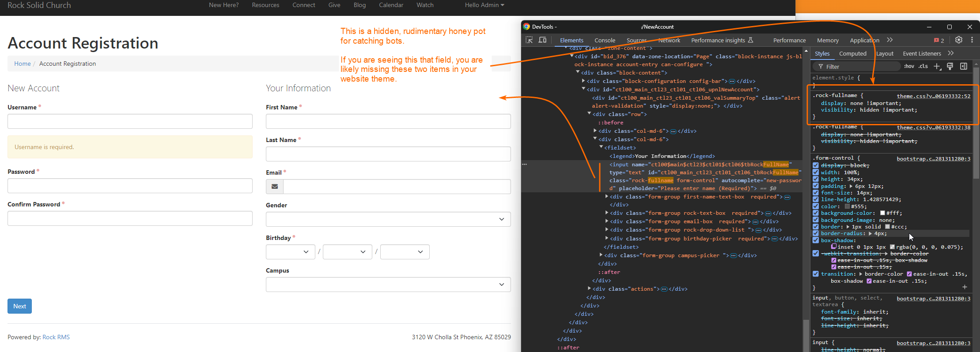Image resolution: width=980 pixels, height=352 pixels.
Task: Open the Birthday month dropdown
Action: tap(290, 252)
